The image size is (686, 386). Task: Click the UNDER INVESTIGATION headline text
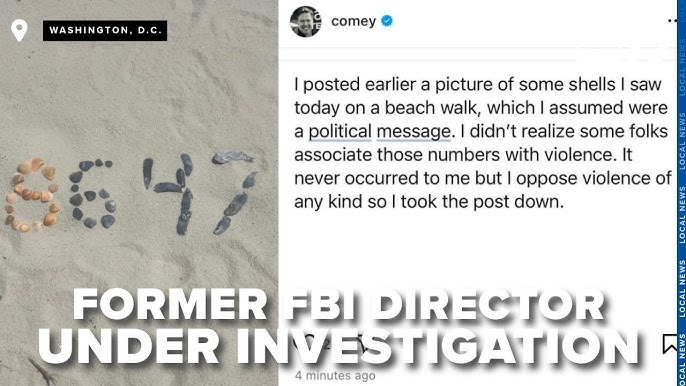coord(339,346)
